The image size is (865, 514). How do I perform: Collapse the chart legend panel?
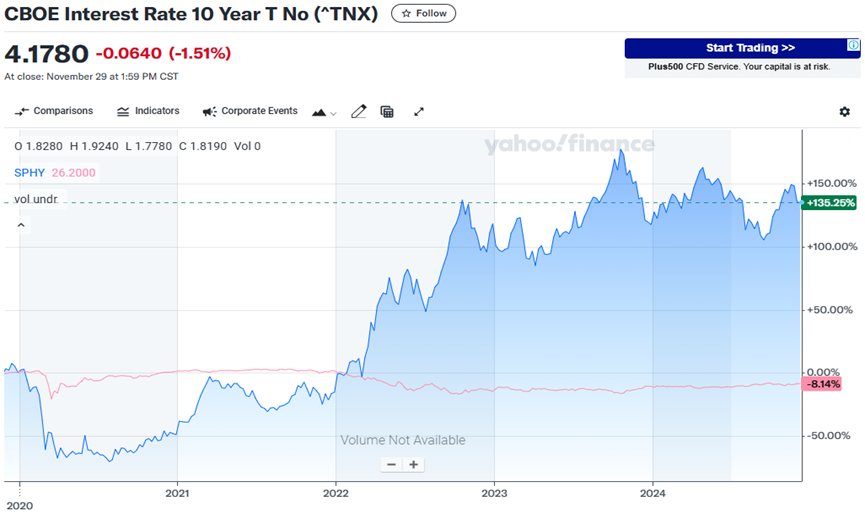point(21,225)
